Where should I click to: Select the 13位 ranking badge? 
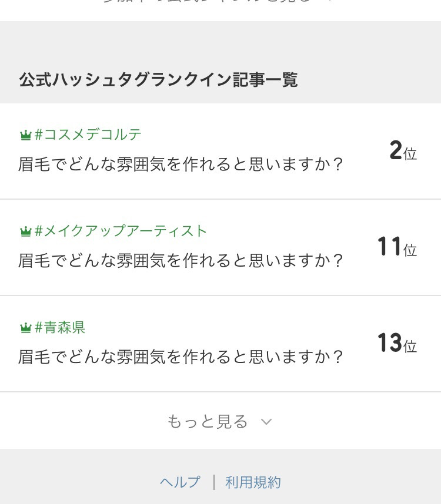coord(397,342)
